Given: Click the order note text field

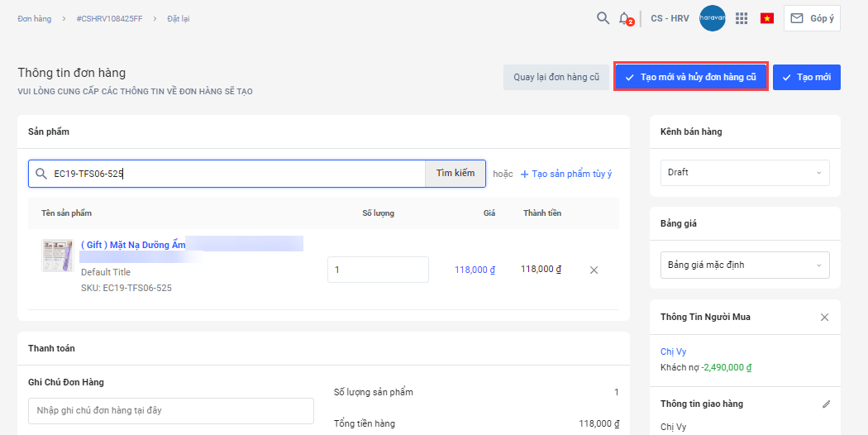Looking at the screenshot, I should pyautogui.click(x=170, y=410).
